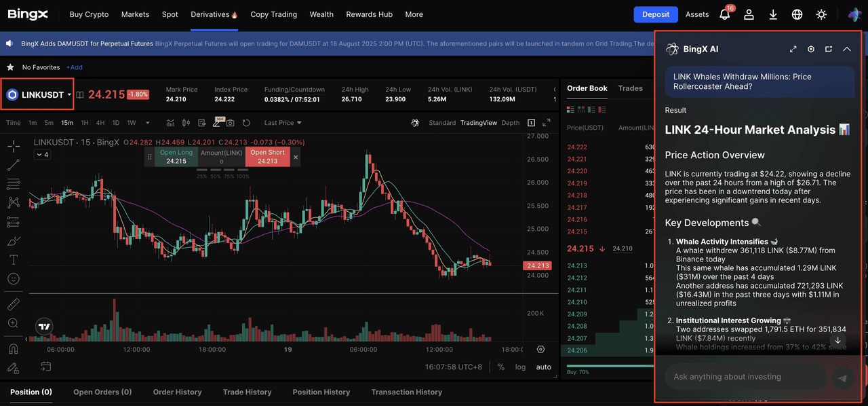Switch chart to Standard view
This screenshot has width=868, height=406.
tap(442, 123)
